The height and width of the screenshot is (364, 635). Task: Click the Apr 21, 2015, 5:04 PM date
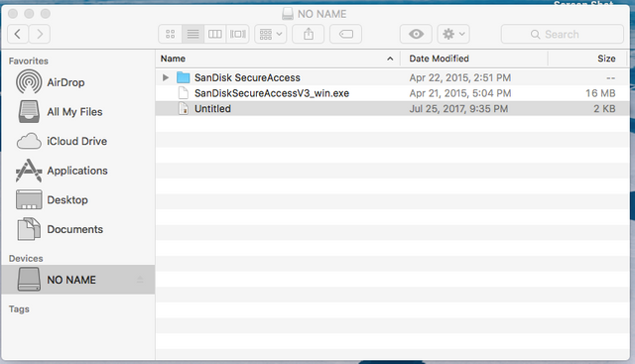point(460,93)
